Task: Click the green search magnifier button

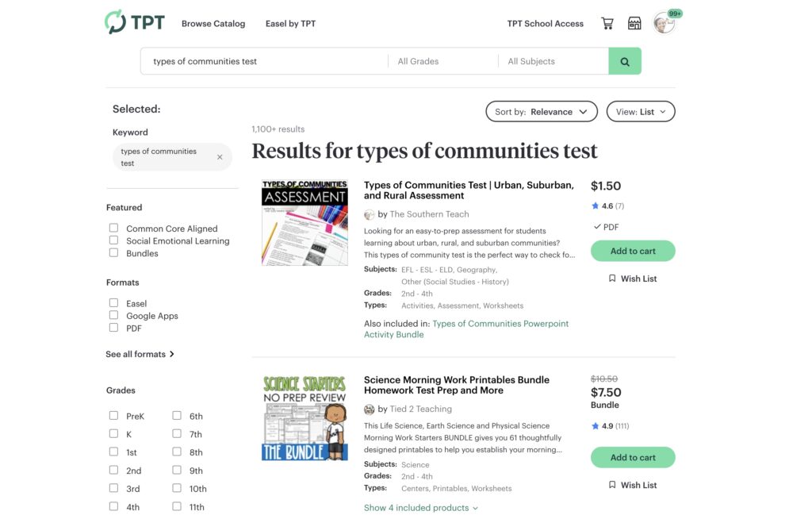Action: tap(625, 61)
